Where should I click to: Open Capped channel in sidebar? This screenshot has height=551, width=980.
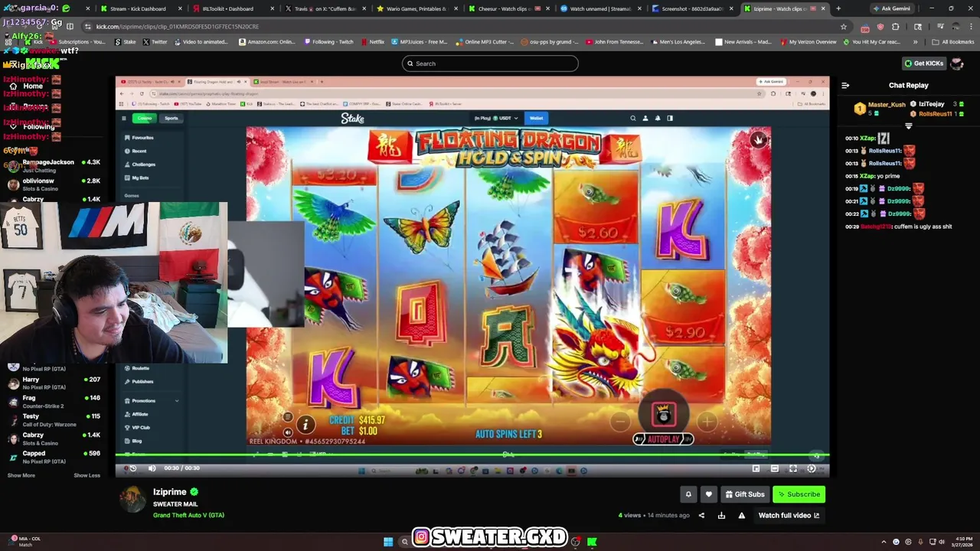[x=54, y=457]
